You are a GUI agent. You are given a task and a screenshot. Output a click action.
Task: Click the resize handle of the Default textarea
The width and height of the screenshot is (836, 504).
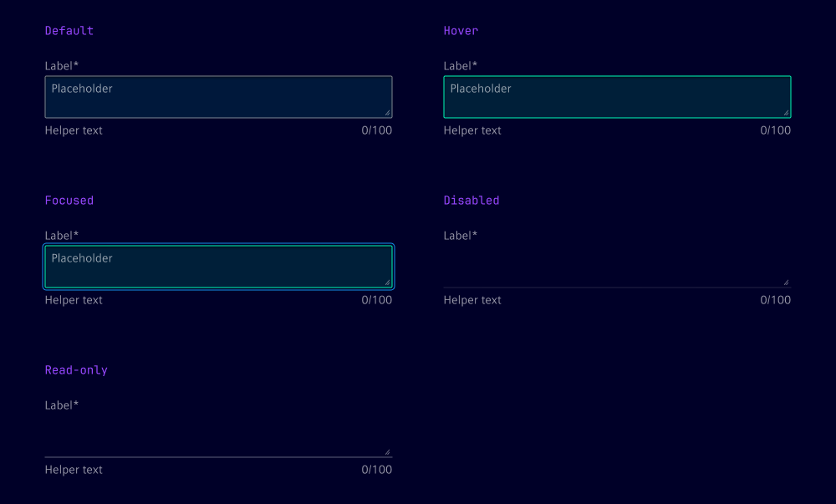coord(387,113)
